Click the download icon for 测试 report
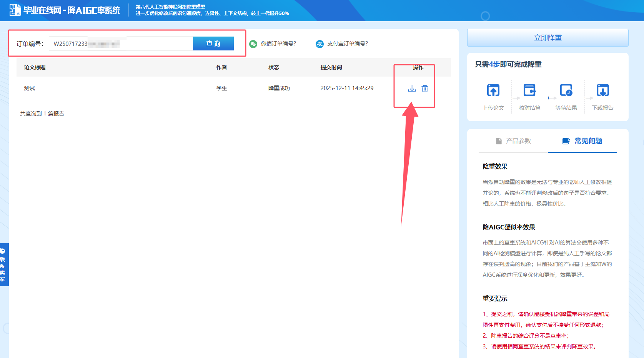The image size is (644, 358). [x=412, y=88]
